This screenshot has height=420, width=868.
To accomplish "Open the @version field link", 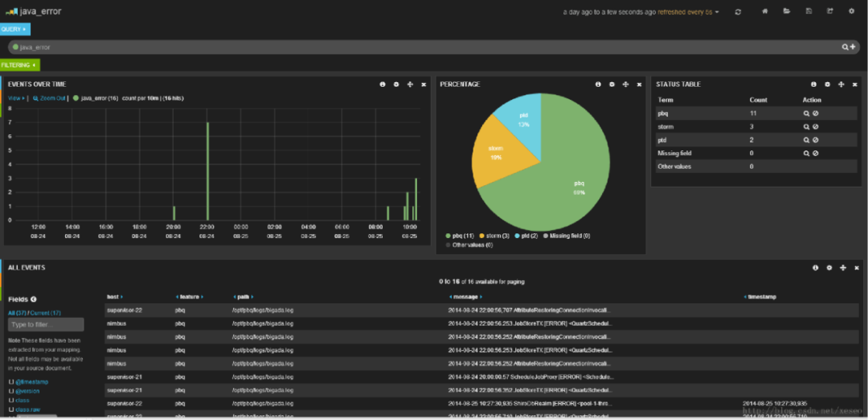I will coord(27,391).
